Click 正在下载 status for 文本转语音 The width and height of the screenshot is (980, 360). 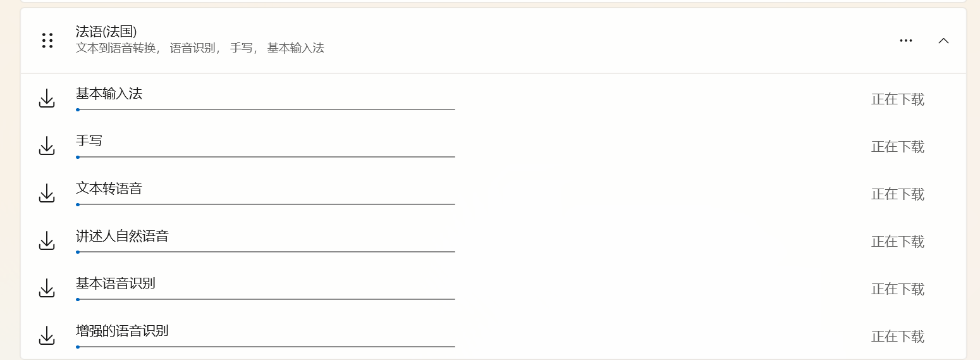coord(898,194)
